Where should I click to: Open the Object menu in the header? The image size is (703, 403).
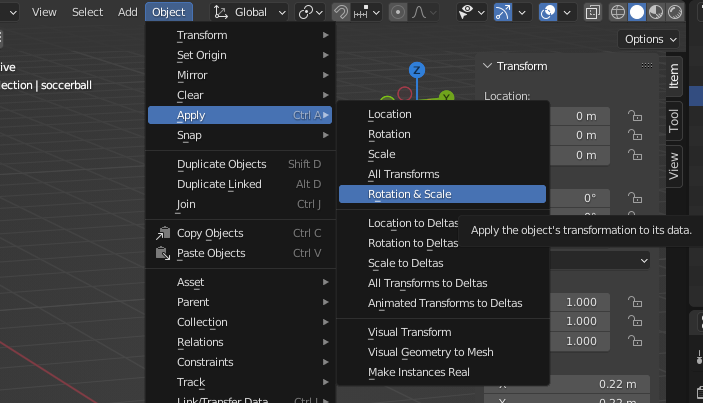pyautogui.click(x=169, y=12)
